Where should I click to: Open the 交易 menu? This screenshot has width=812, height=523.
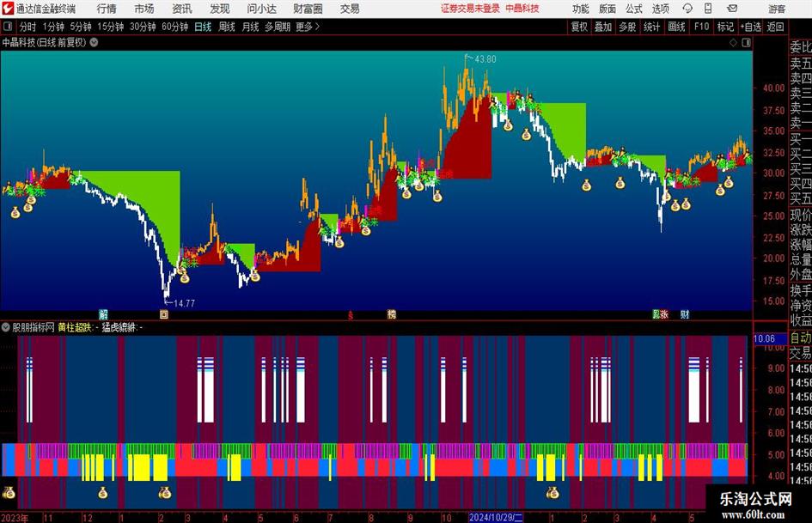[350, 9]
